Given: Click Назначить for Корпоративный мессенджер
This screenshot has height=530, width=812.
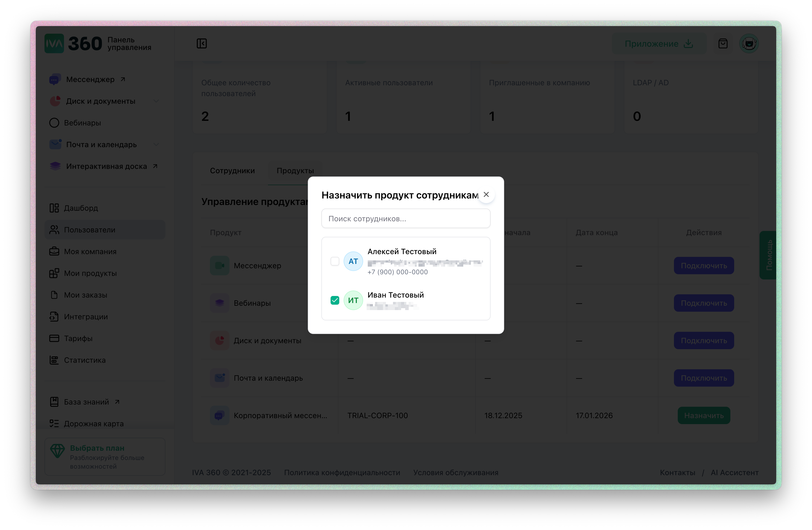Looking at the screenshot, I should pos(704,415).
